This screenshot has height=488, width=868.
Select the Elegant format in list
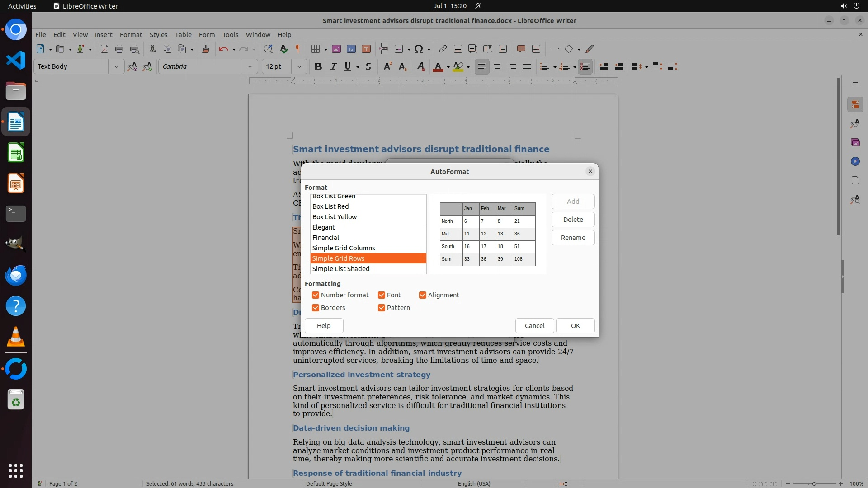click(x=324, y=227)
